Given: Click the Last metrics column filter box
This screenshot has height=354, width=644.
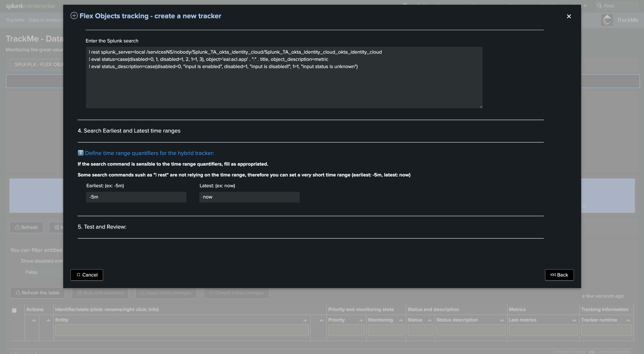Looking at the screenshot, I should tap(543, 330).
